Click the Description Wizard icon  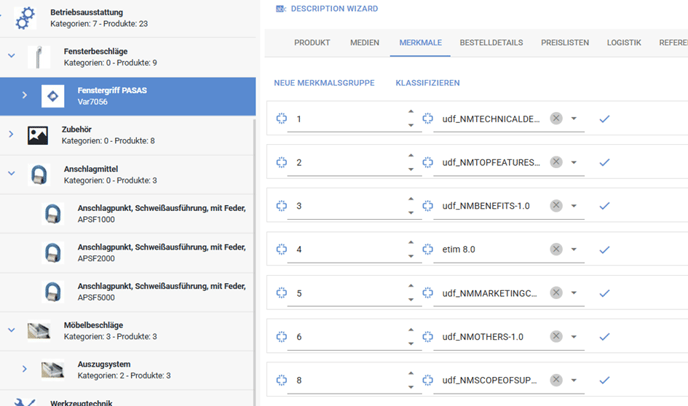(280, 8)
